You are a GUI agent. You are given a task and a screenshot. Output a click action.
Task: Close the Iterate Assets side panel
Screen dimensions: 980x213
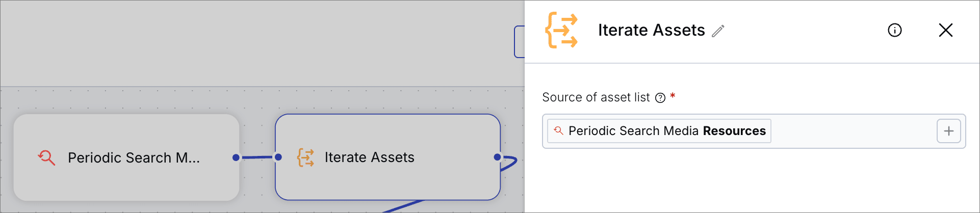tap(946, 30)
